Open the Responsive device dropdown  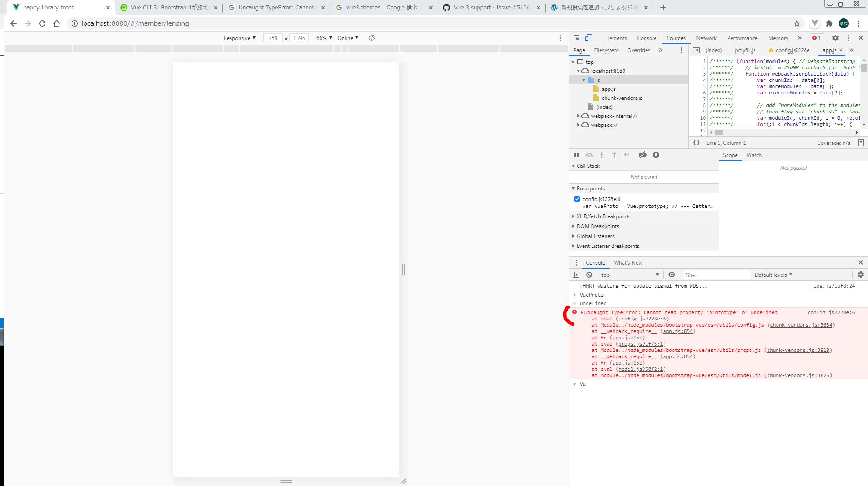240,38
